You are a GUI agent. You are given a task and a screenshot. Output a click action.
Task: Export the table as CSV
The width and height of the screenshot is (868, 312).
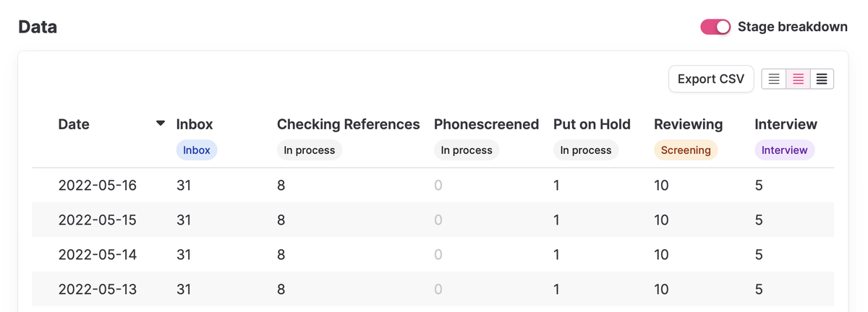710,79
